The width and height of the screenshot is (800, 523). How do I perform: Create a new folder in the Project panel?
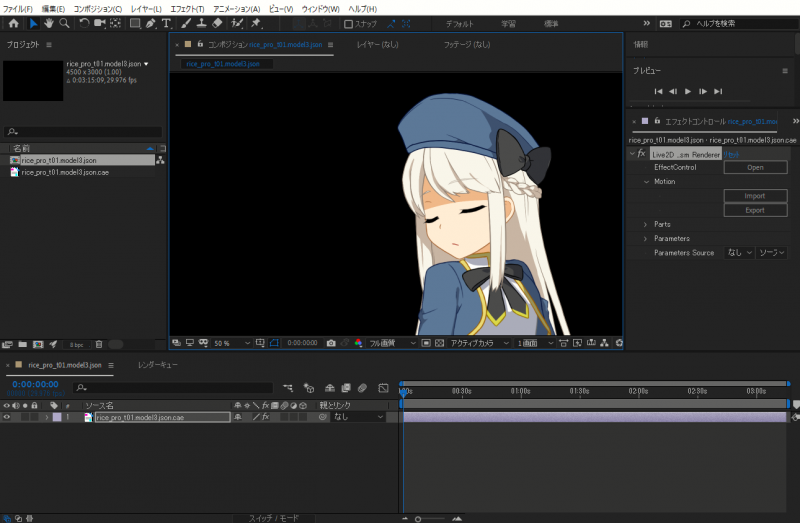[23, 344]
